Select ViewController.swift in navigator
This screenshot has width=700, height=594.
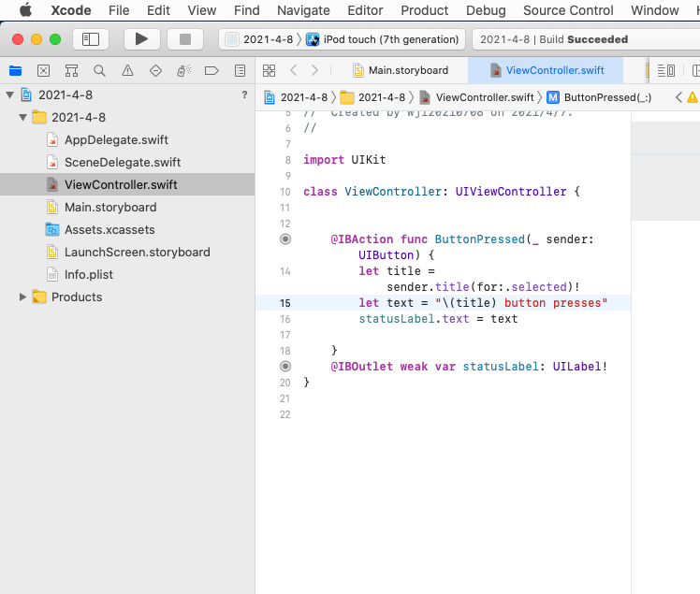pyautogui.click(x=127, y=184)
